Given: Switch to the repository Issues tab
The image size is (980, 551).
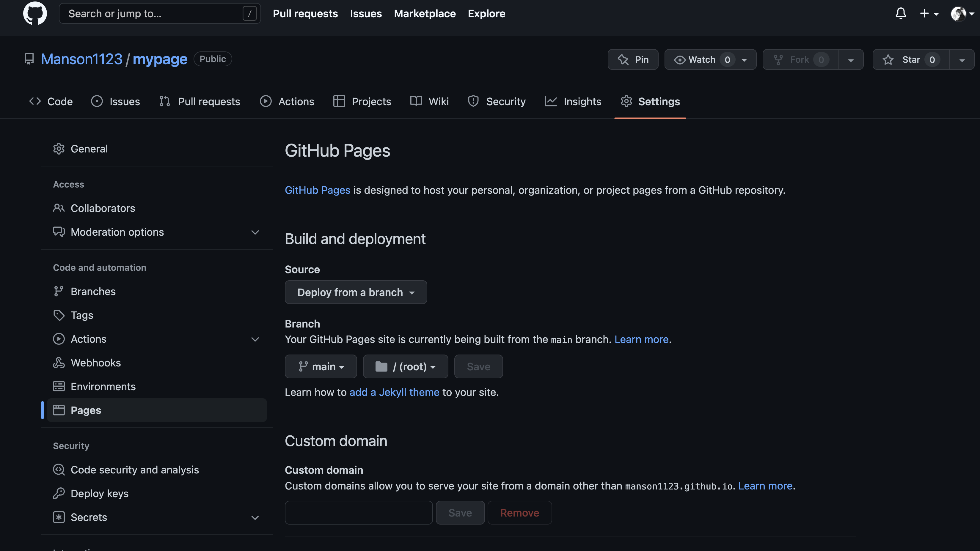Looking at the screenshot, I should 116,101.
